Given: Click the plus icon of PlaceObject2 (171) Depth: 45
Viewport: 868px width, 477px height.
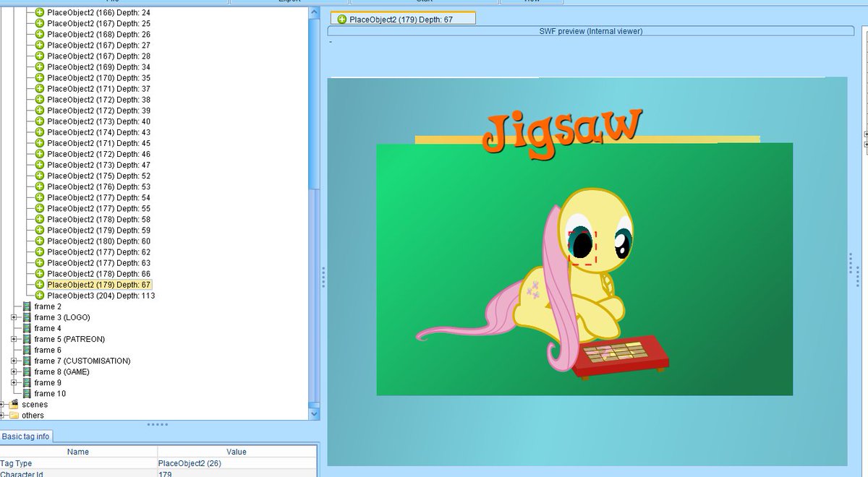Looking at the screenshot, I should point(40,143).
